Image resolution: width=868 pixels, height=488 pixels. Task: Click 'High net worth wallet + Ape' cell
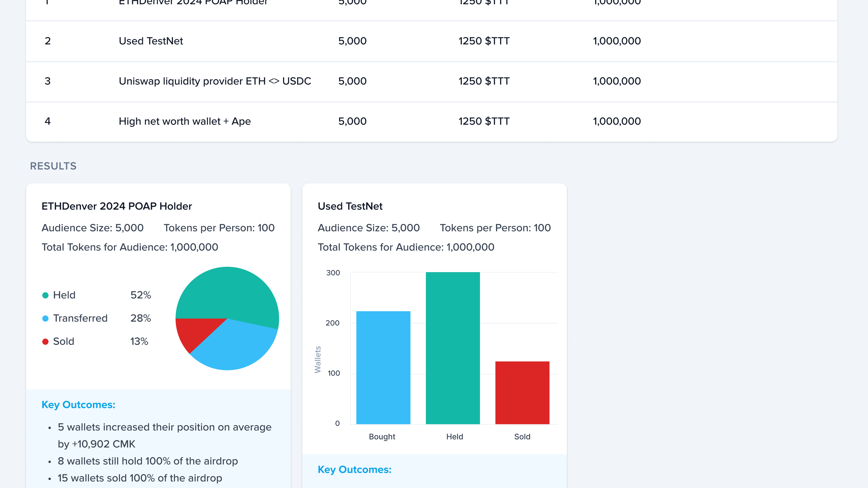(185, 121)
